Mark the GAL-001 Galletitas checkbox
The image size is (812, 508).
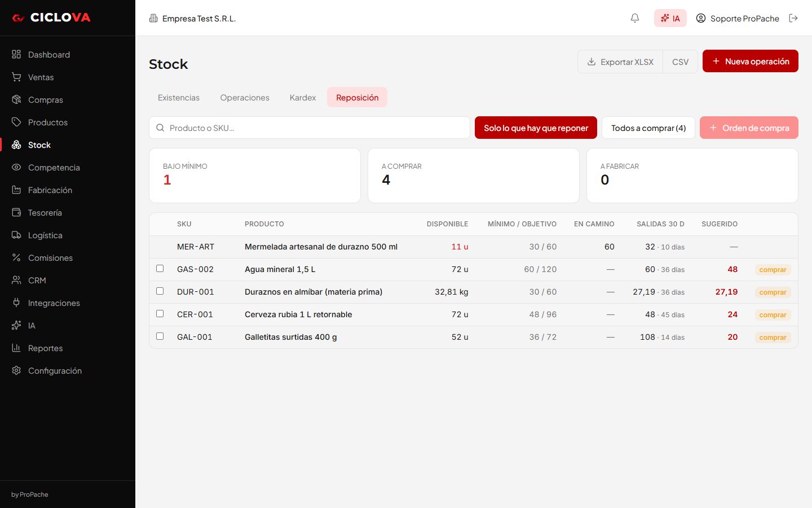(x=160, y=336)
